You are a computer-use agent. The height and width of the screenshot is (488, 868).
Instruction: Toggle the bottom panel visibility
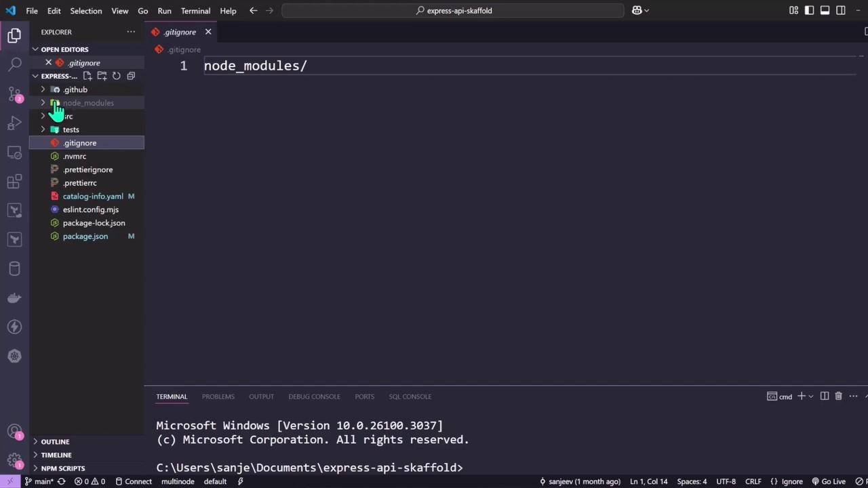[x=825, y=10]
